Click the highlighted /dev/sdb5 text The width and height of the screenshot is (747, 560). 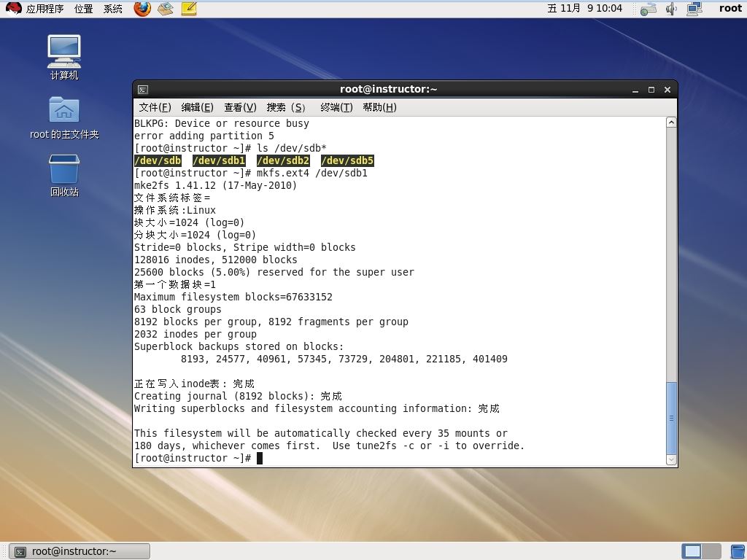click(x=347, y=160)
